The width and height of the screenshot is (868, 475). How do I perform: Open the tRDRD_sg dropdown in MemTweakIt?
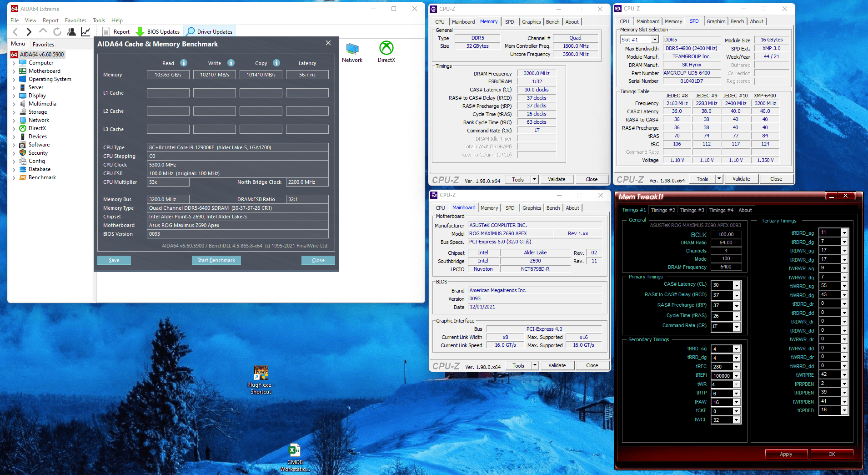tap(844, 232)
